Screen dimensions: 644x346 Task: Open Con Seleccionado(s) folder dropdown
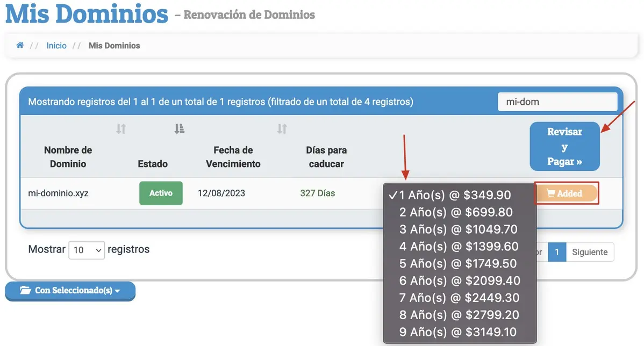click(70, 291)
